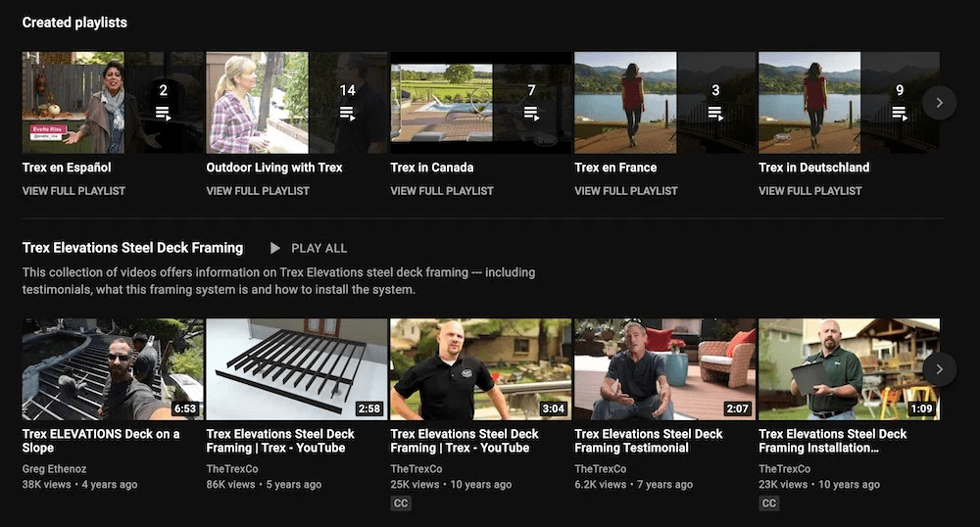Click 38K views • 4 years ago text
Image resolution: width=980 pixels, height=527 pixels.
[79, 485]
